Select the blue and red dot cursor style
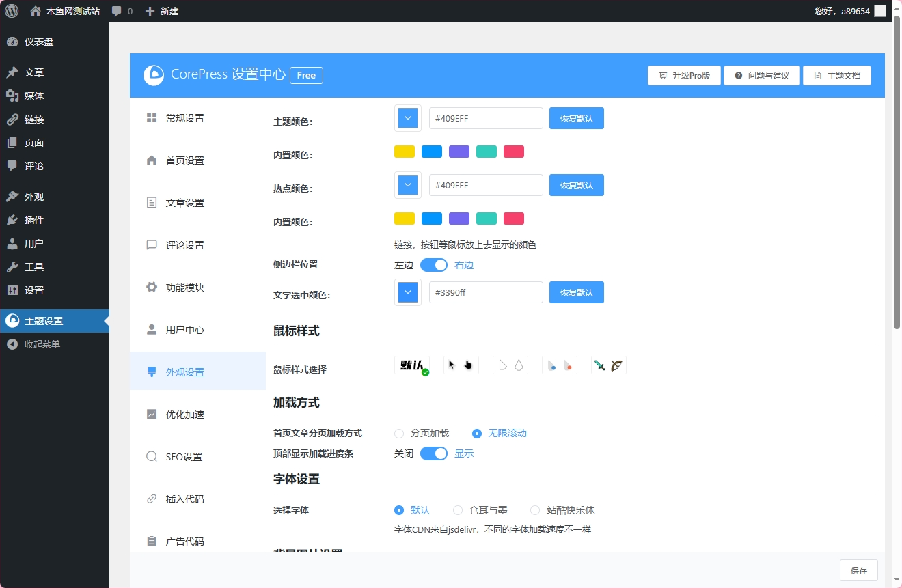Screen dimensions: 902x588 click(560, 365)
